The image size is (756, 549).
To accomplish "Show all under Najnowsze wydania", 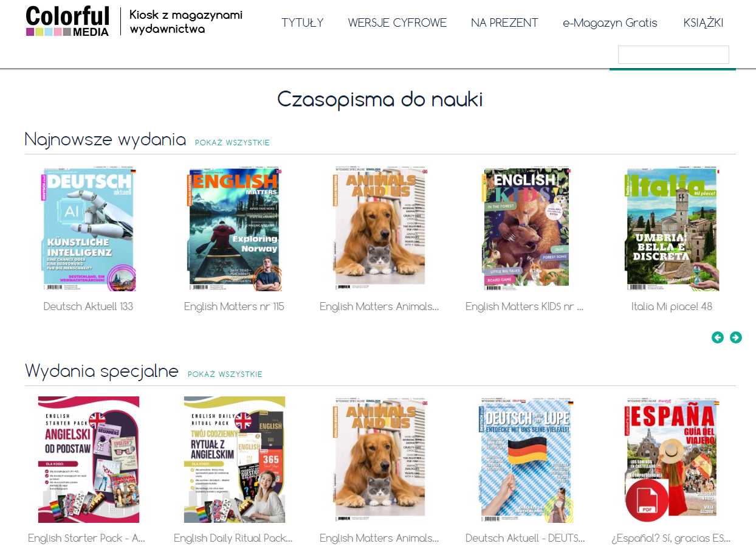I will pos(232,143).
